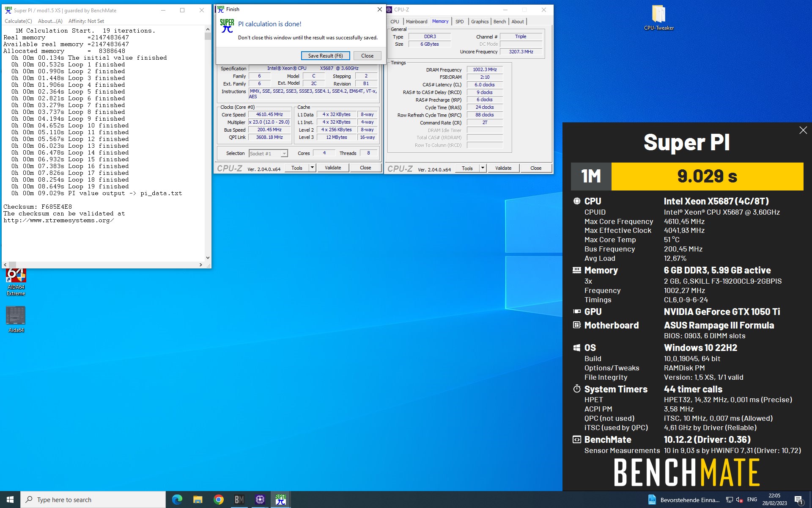Click the Super PI icon in the Finish dialog
The height and width of the screenshot is (508, 812).
[227, 25]
